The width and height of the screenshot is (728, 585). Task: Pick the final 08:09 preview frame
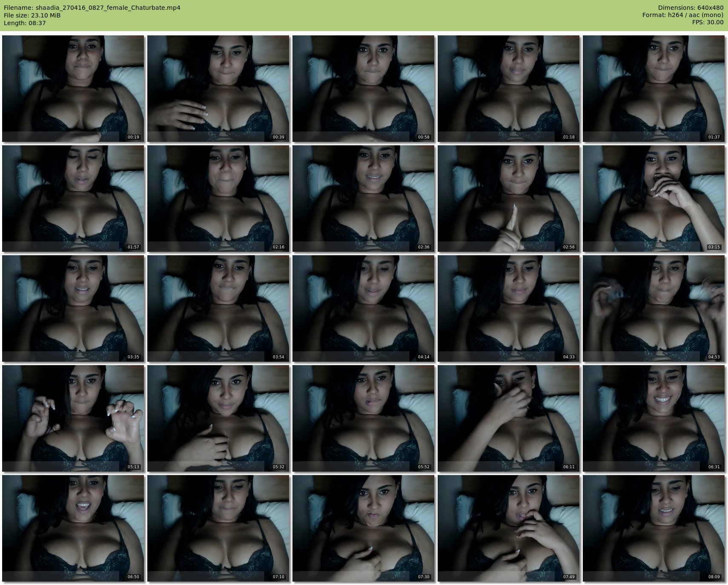[x=653, y=528]
